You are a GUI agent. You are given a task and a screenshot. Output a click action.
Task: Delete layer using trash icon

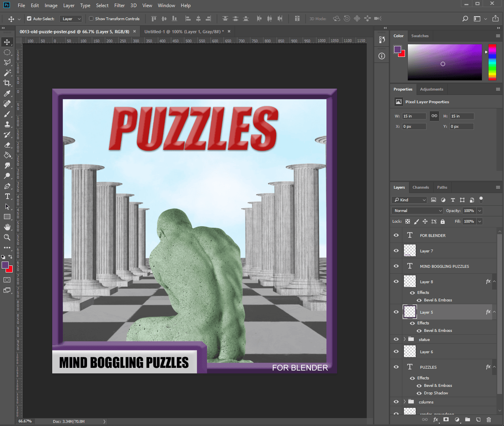pyautogui.click(x=489, y=420)
